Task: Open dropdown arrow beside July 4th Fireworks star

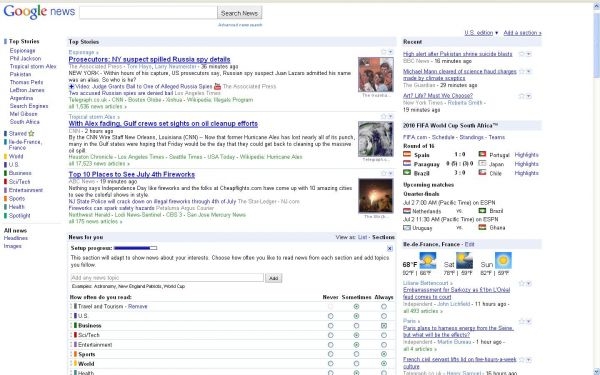Action: click(390, 173)
